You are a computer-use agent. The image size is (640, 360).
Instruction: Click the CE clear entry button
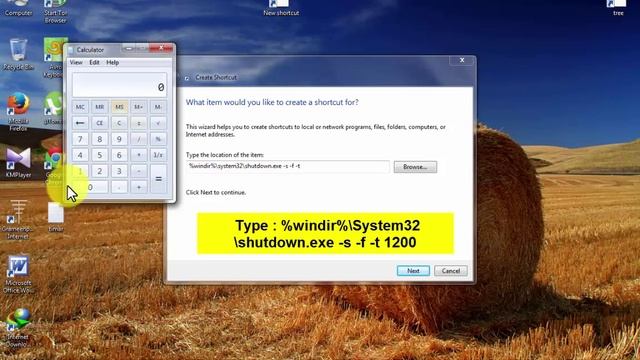coord(100,123)
